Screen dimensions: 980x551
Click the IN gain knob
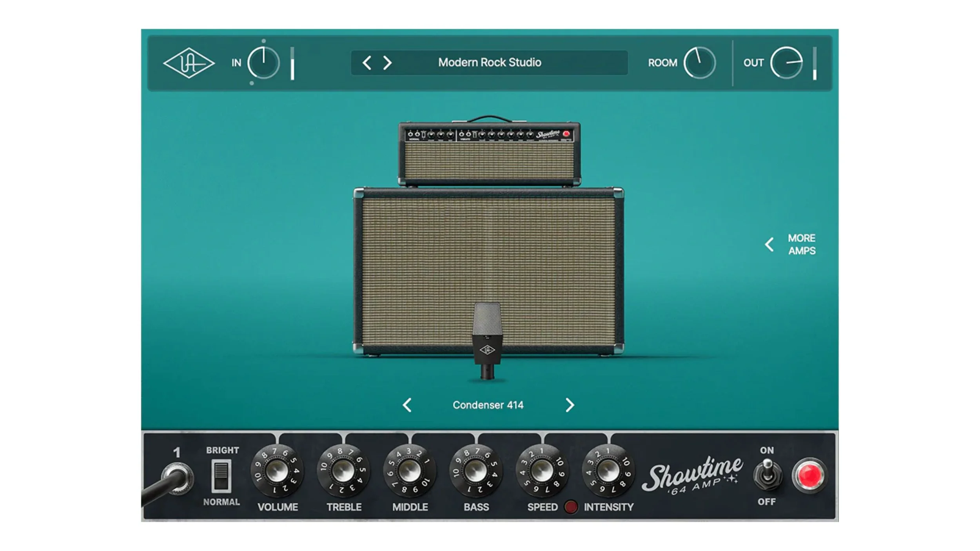coord(263,63)
